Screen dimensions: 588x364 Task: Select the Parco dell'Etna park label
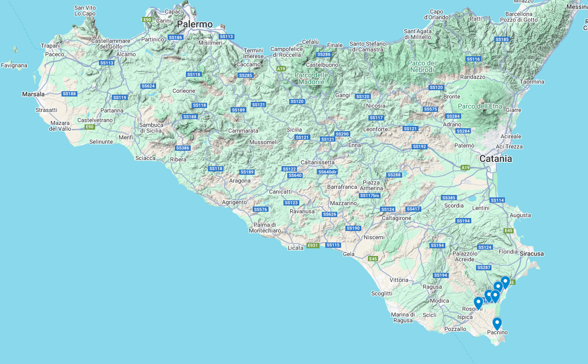pos(480,106)
